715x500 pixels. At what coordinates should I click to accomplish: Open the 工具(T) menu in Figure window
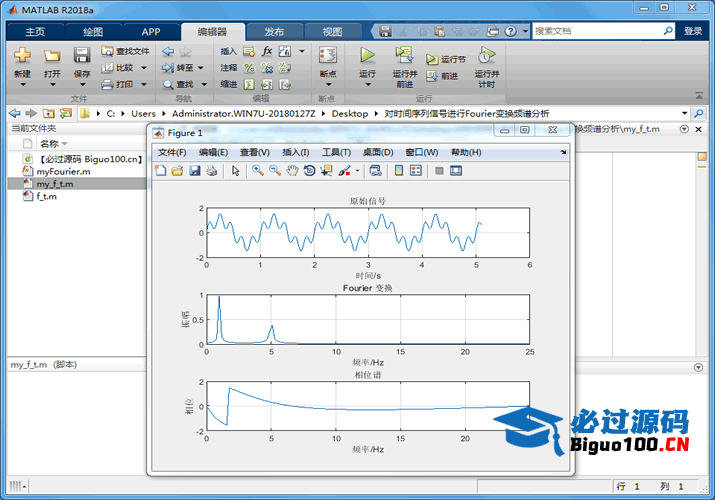[336, 152]
